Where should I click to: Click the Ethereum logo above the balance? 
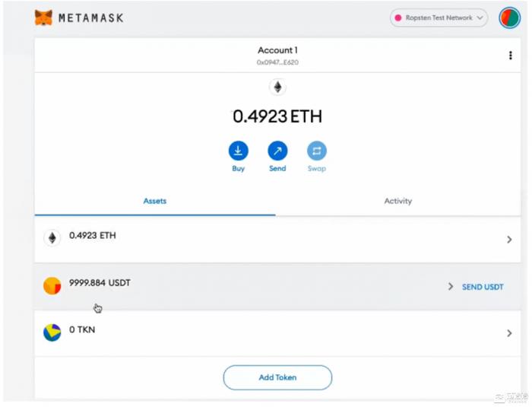(x=277, y=87)
